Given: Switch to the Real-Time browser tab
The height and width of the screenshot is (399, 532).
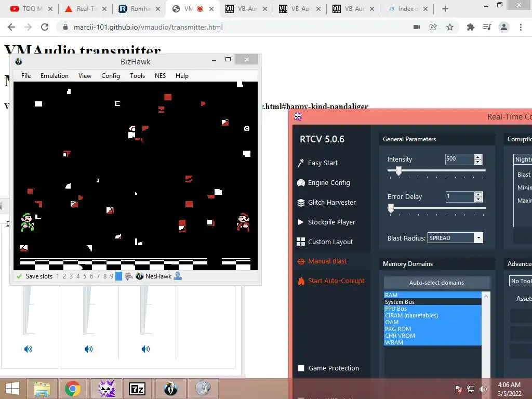Looking at the screenshot, I should 86,9.
